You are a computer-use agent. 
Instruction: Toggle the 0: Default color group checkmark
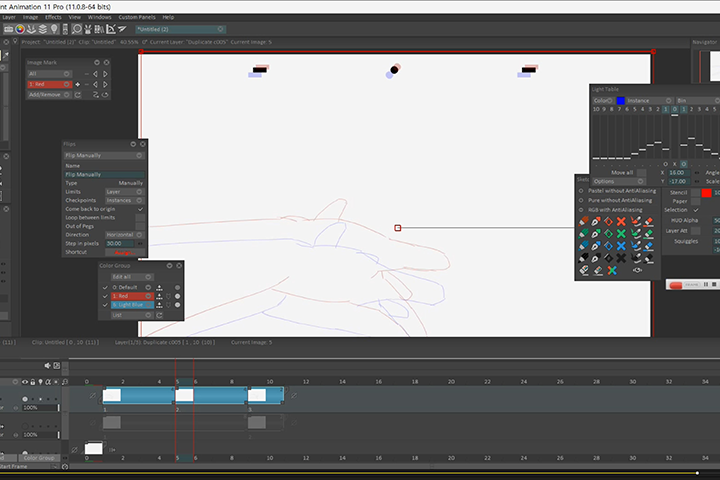105,288
